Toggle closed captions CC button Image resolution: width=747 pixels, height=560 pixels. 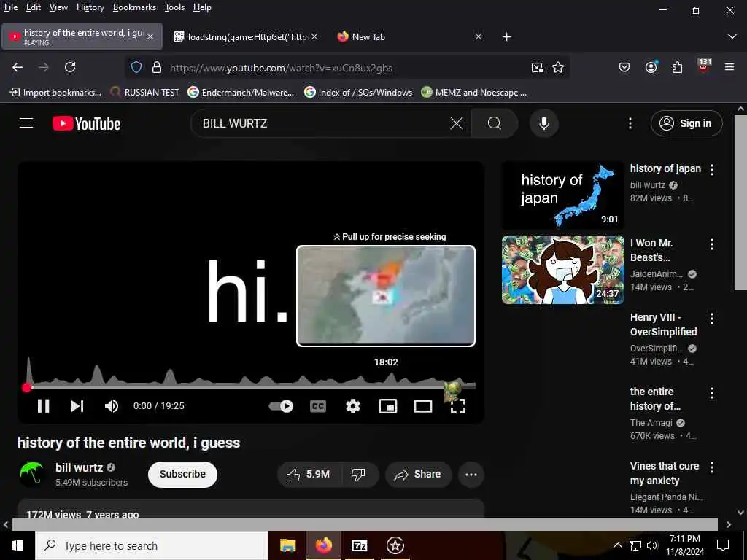point(318,406)
